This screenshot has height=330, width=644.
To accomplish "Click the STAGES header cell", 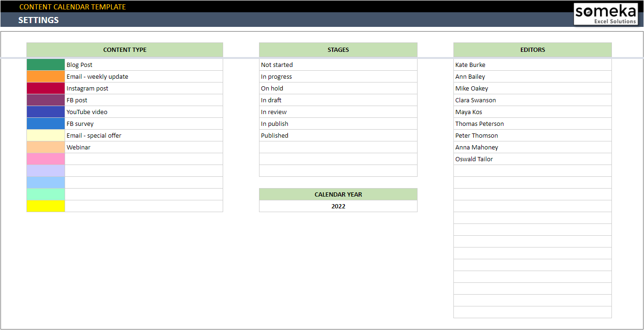I will coord(338,49).
